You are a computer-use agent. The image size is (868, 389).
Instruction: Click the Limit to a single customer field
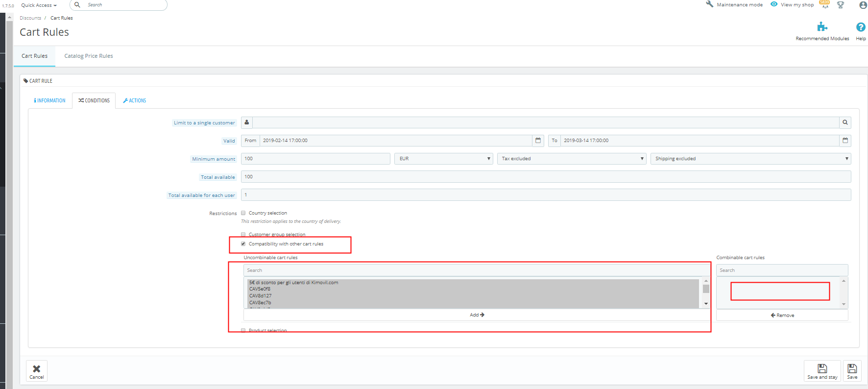(x=546, y=122)
